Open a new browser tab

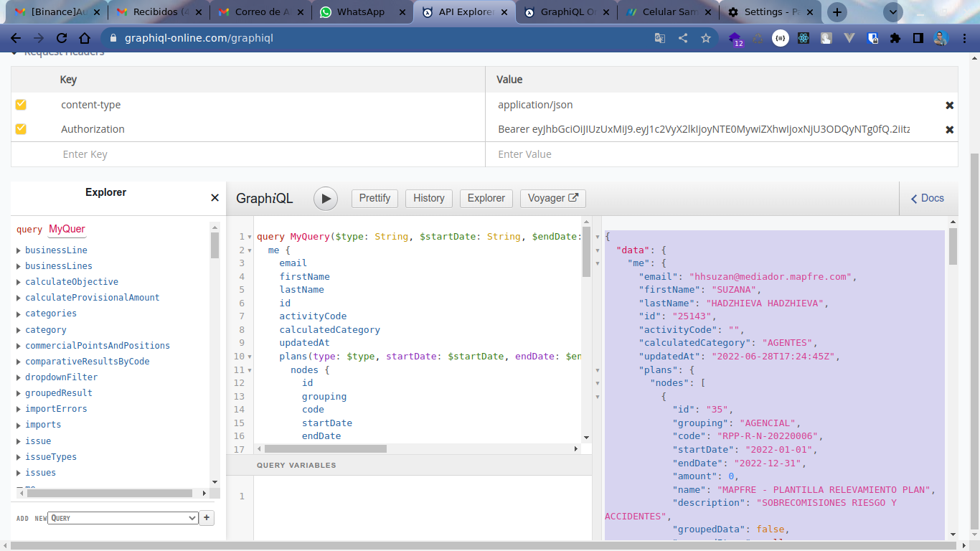(x=837, y=12)
